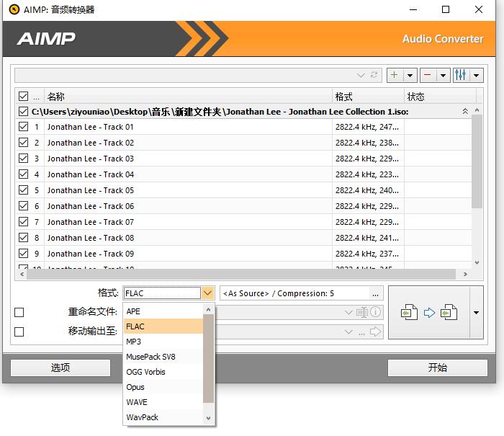This screenshot has height=436, width=504.
Task: Select APE in the format list
Action: click(x=163, y=311)
